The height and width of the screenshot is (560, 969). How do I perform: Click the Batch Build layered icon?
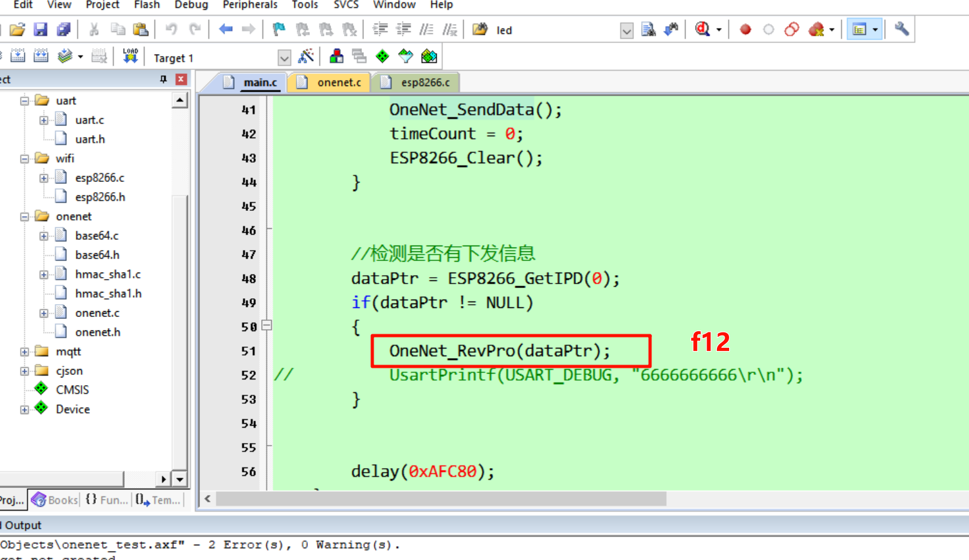pyautogui.click(x=64, y=57)
